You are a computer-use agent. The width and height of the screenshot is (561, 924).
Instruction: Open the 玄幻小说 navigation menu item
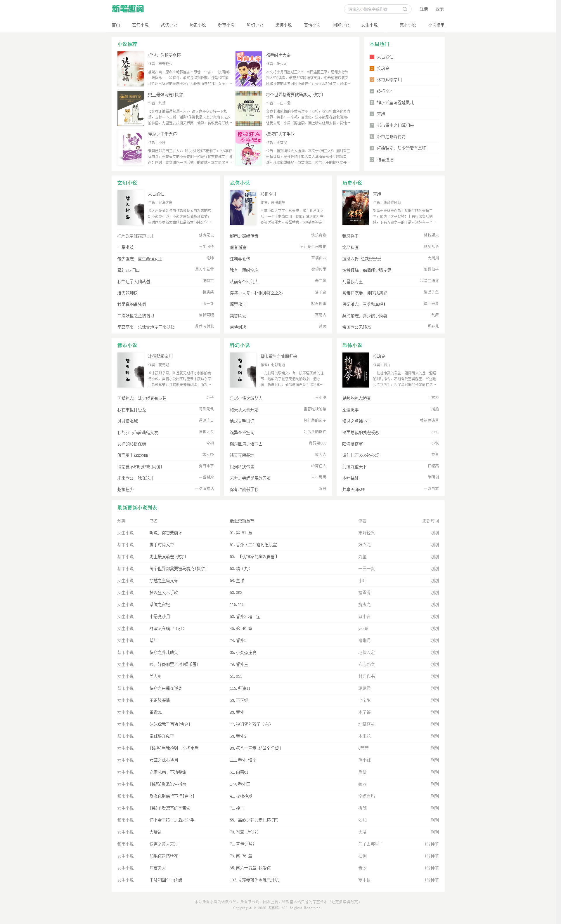[x=140, y=25]
